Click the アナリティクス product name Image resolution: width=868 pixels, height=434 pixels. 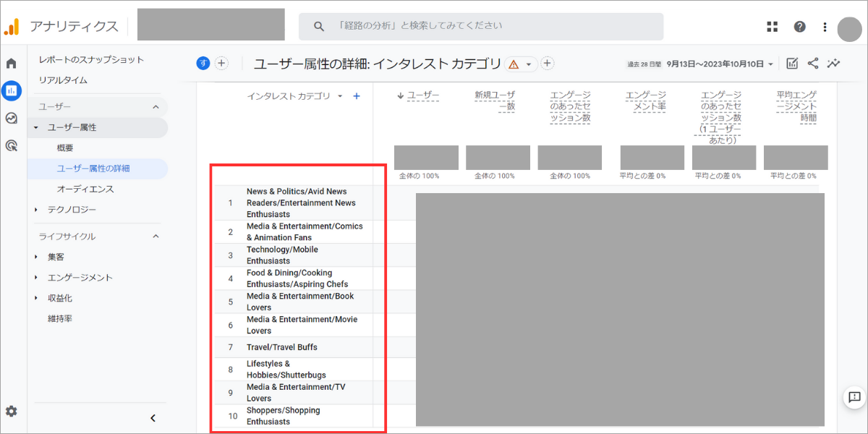click(x=74, y=27)
